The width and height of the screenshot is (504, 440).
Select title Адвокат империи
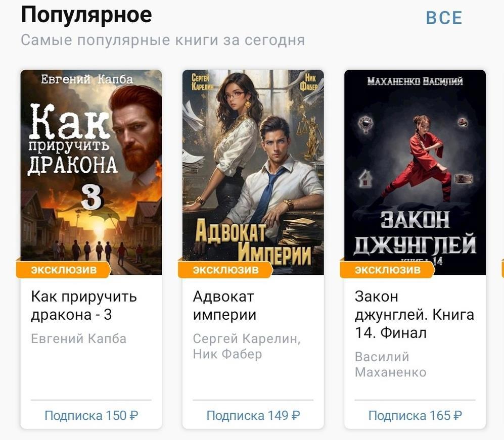[224, 306]
